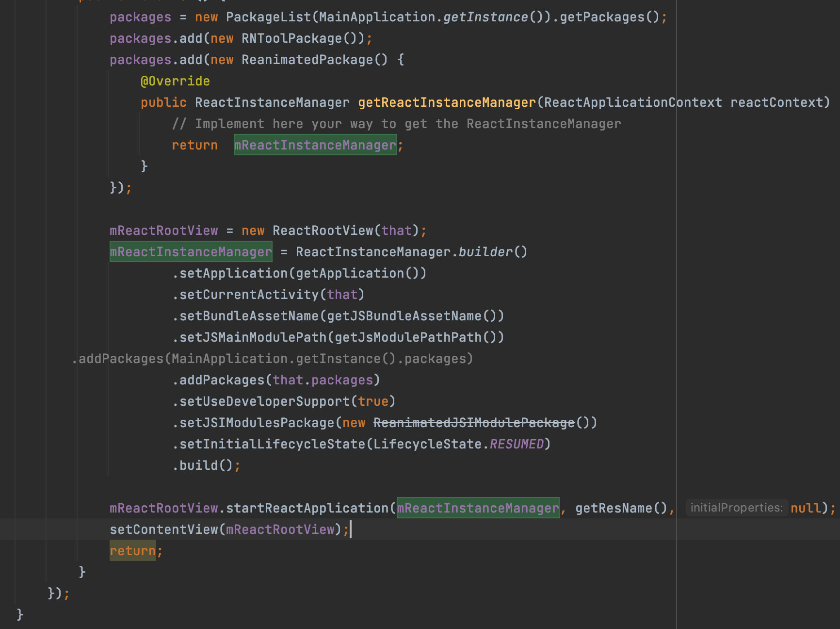The image size is (840, 629).
Task: Click 'mReactRootView' in the new ReactRootView assignment
Action: [164, 231]
